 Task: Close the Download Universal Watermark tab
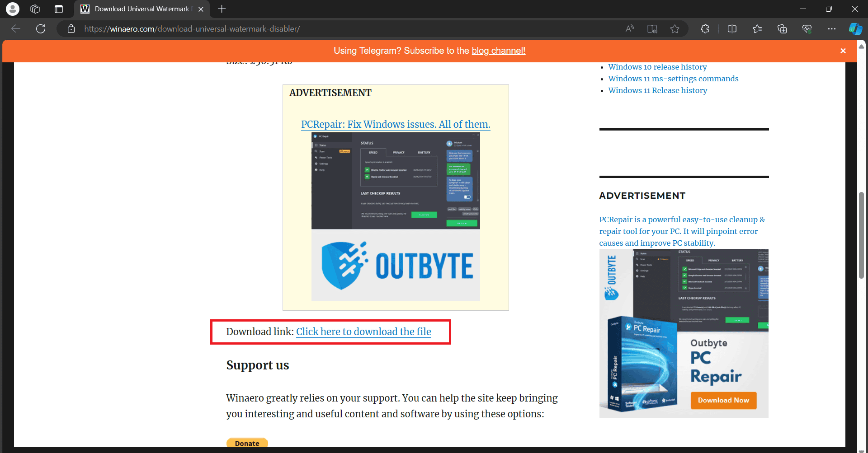[x=201, y=9]
